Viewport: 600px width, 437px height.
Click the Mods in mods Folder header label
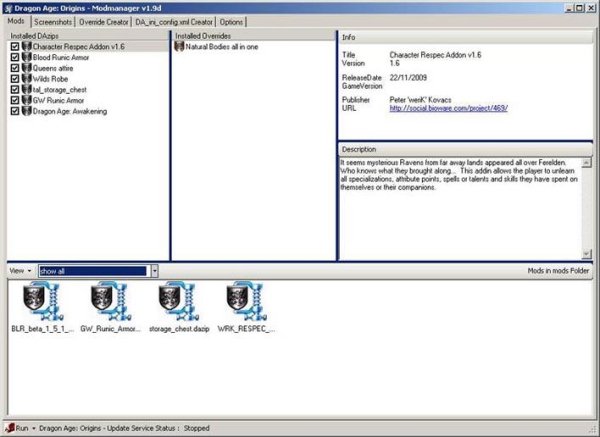pyautogui.click(x=558, y=271)
